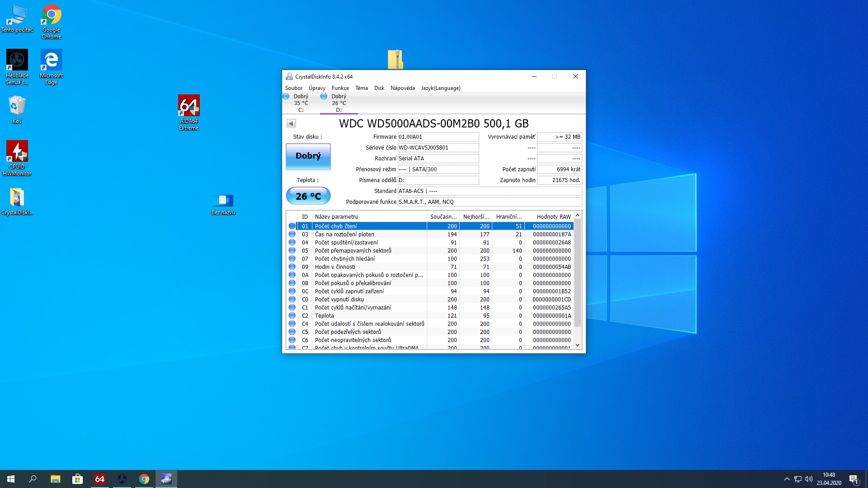Click the blue status orb for Teplota row

292,315
